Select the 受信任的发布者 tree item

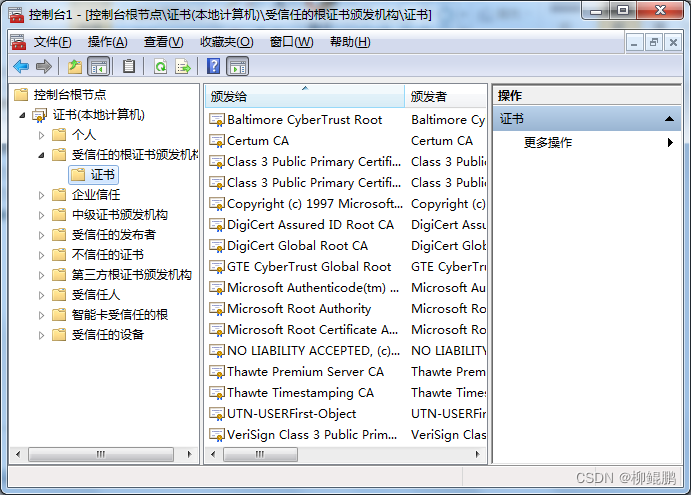(114, 234)
